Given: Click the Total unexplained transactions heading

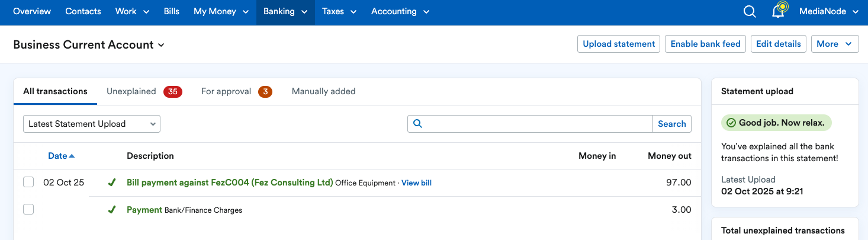Looking at the screenshot, I should 783,231.
